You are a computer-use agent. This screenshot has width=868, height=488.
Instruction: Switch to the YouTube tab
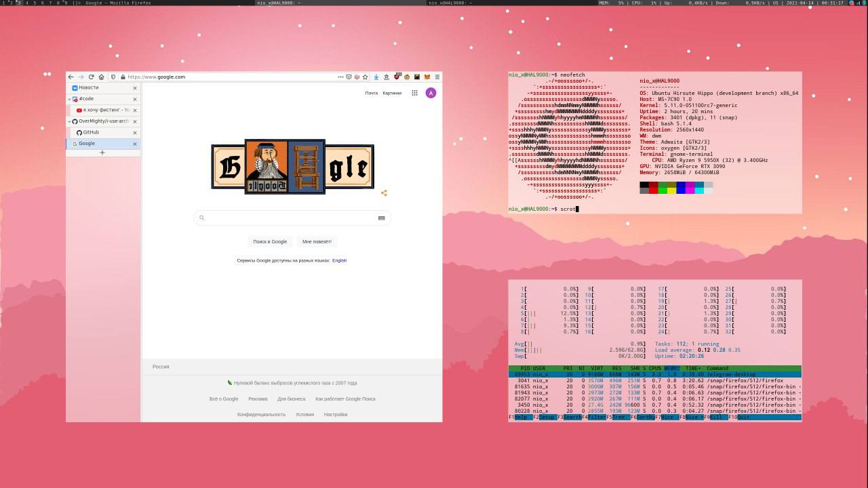pyautogui.click(x=106, y=110)
